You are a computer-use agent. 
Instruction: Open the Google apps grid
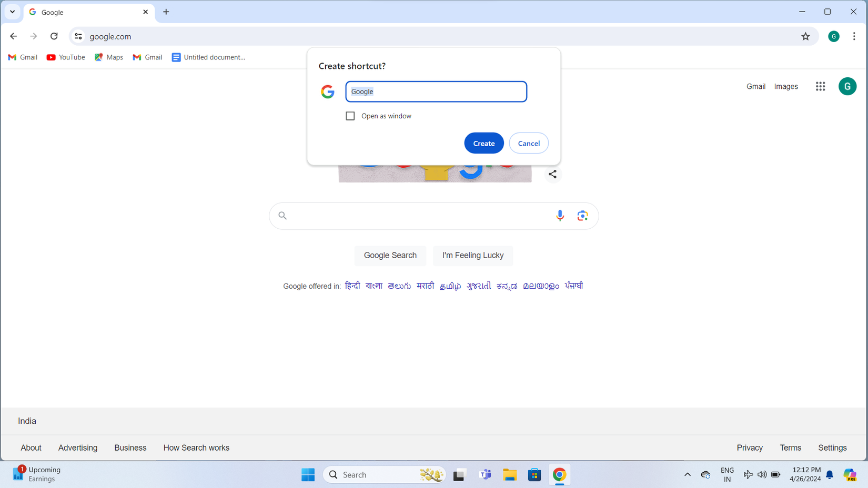tap(820, 86)
